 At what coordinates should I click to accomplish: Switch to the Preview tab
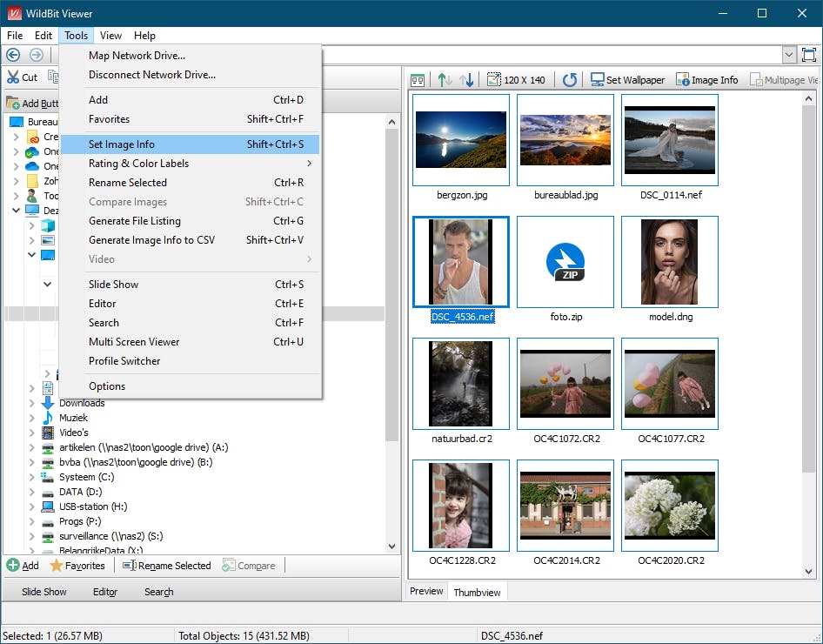426,592
